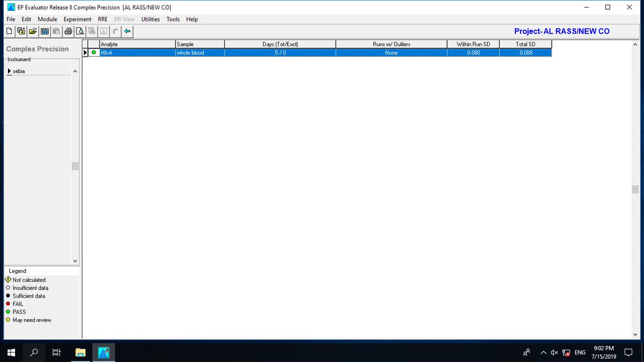Click the main window scroll-down arrow
644x362 pixels.
(x=635, y=334)
